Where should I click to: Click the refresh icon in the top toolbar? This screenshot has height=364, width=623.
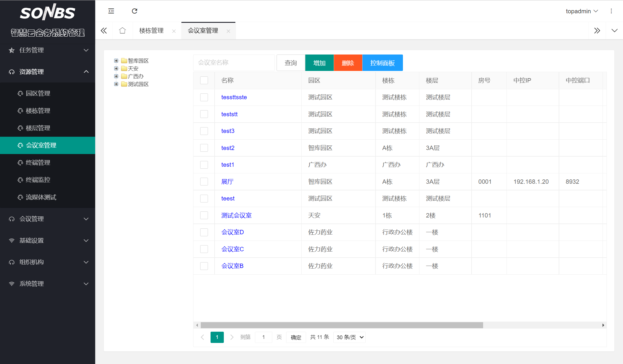pyautogui.click(x=134, y=11)
